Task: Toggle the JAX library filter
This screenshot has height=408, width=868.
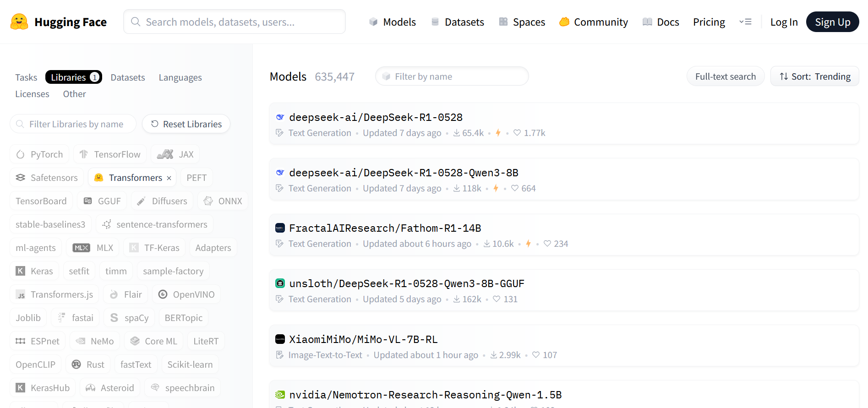Action: (x=175, y=154)
